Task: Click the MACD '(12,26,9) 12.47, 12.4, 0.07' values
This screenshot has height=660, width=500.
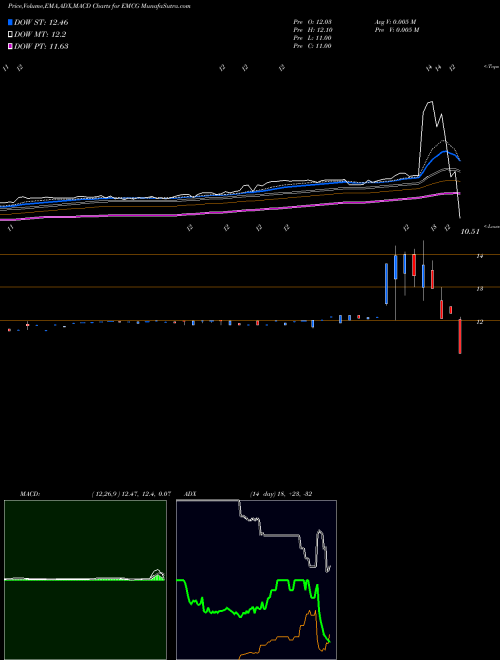Action: pos(131,494)
